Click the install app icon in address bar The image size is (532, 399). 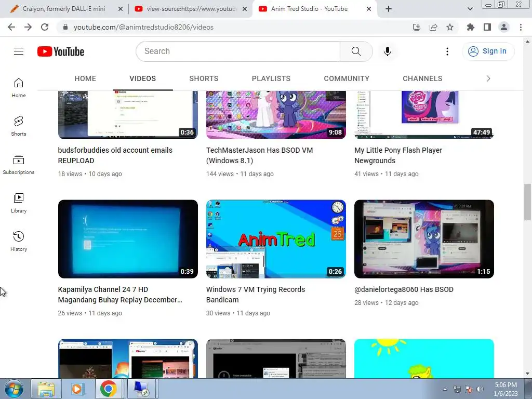coord(416,27)
